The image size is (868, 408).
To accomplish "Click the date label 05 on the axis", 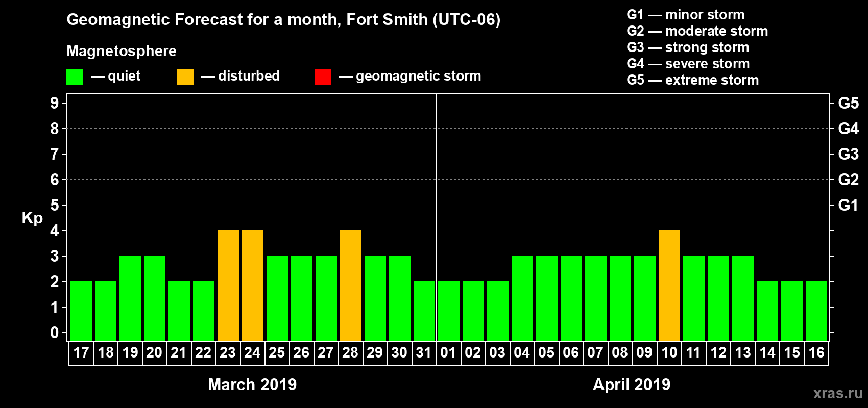I will click(546, 352).
